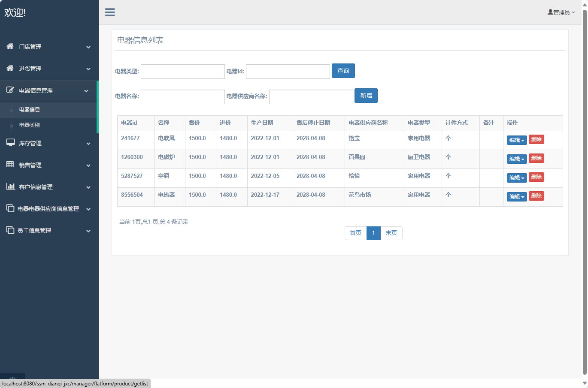
Task: Click the bar chart icon beside 客户信息管理
Action: (10, 186)
